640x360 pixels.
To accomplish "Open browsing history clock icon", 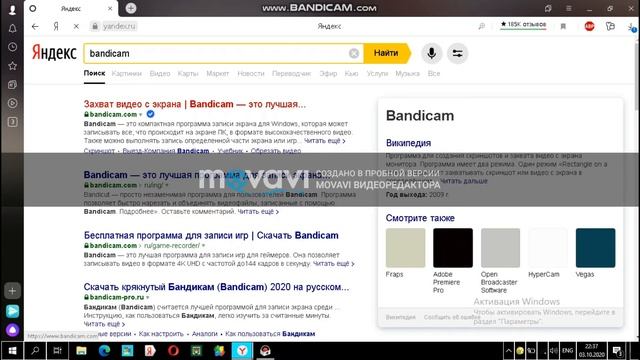I will point(12,47).
